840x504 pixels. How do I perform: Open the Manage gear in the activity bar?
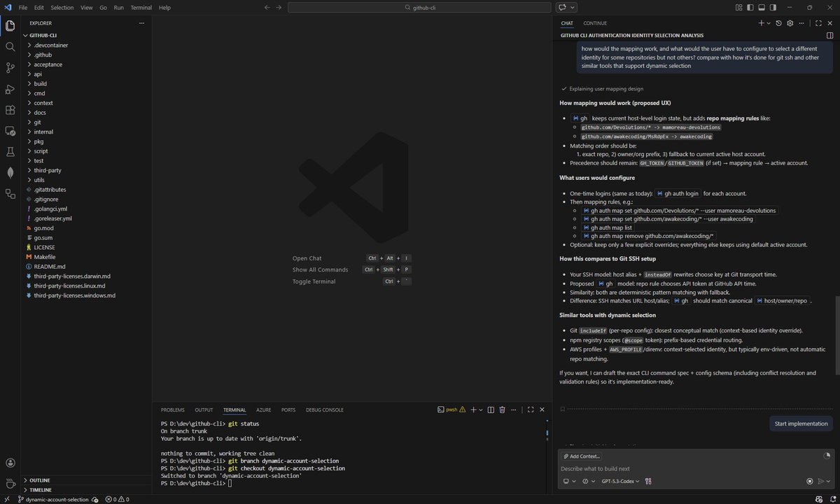(10, 484)
